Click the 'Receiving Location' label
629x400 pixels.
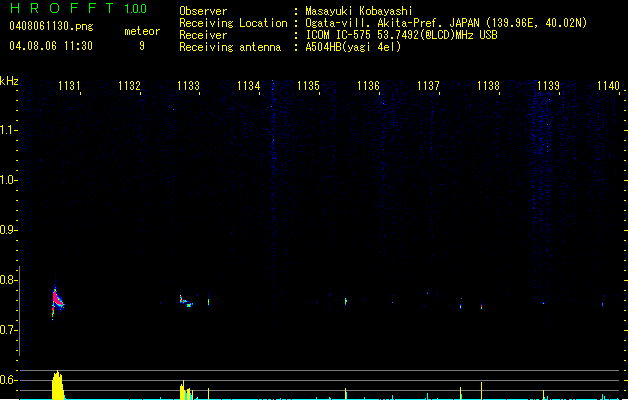point(233,23)
